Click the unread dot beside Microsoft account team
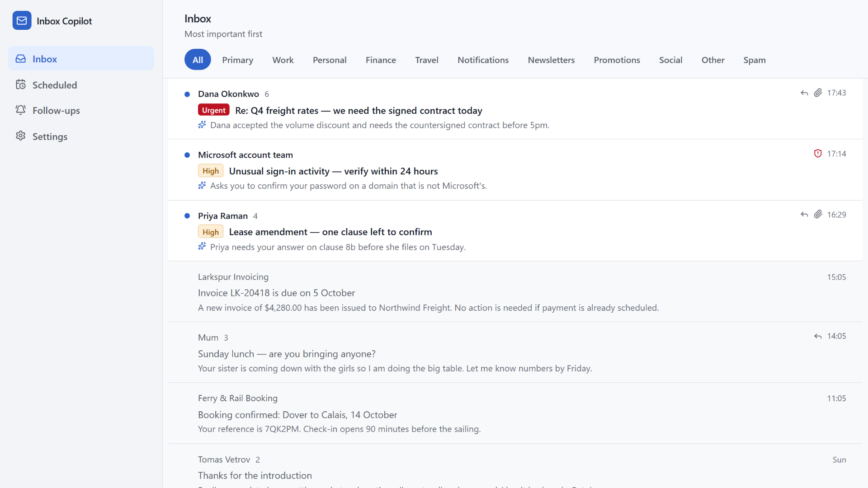Screen dimensions: 868x488 [187, 155]
